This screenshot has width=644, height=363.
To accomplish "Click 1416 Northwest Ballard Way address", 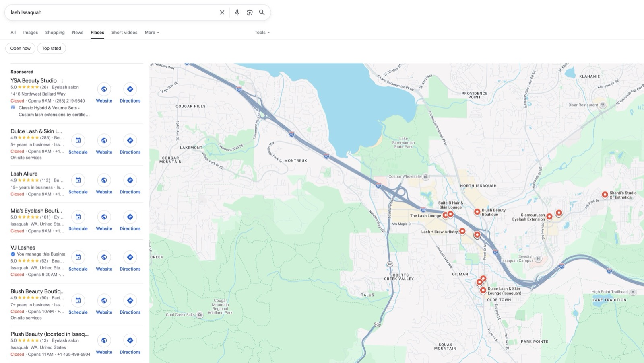I will point(38,94).
